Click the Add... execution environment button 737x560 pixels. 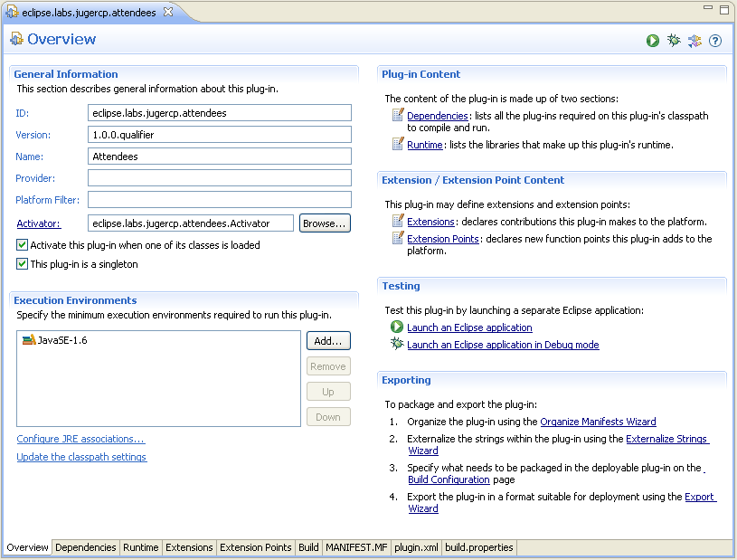tap(328, 341)
